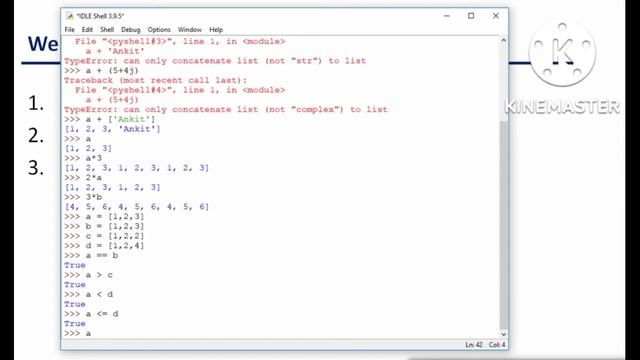Screen dimensions: 640x360
Task: Click the TypeError line mentioning "str"
Action: (215, 61)
